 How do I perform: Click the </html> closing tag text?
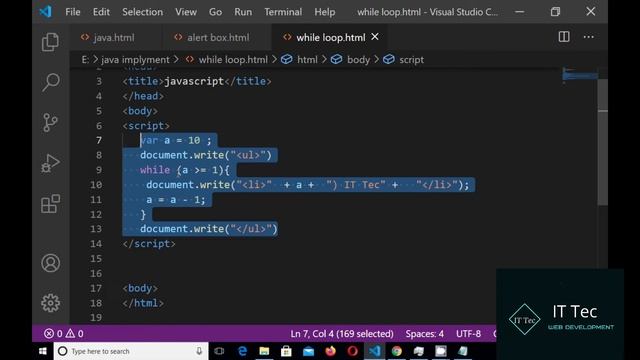click(x=143, y=303)
